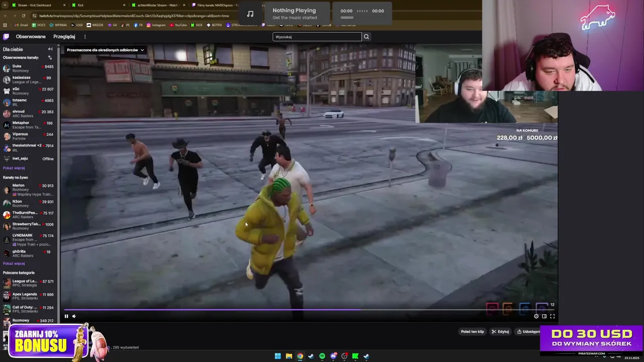Mute the clip volume
Viewport: 644px width, 362px height.
pos(74,316)
